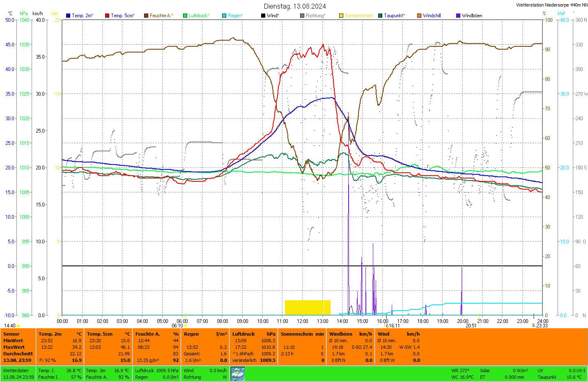Click the dark green Taupunkt legend square
Viewport: 588px width, 382px height.
tap(380, 16)
